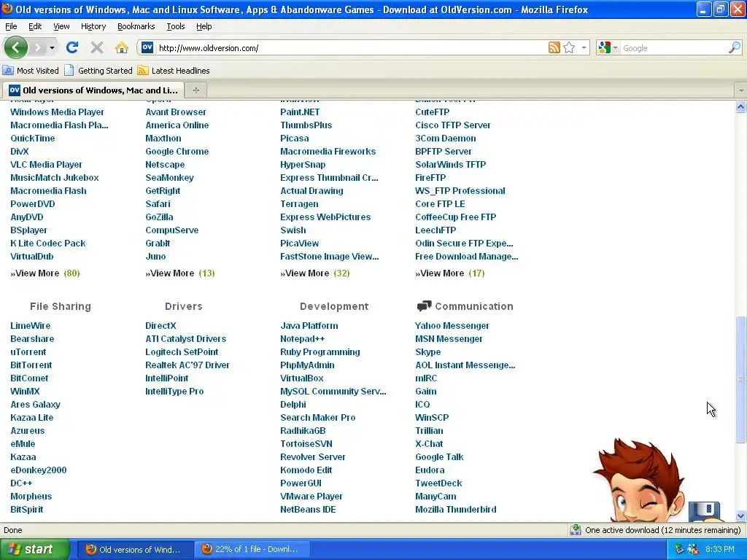This screenshot has width=747, height=560.
Task: Open the One active download status text
Action: click(x=662, y=530)
